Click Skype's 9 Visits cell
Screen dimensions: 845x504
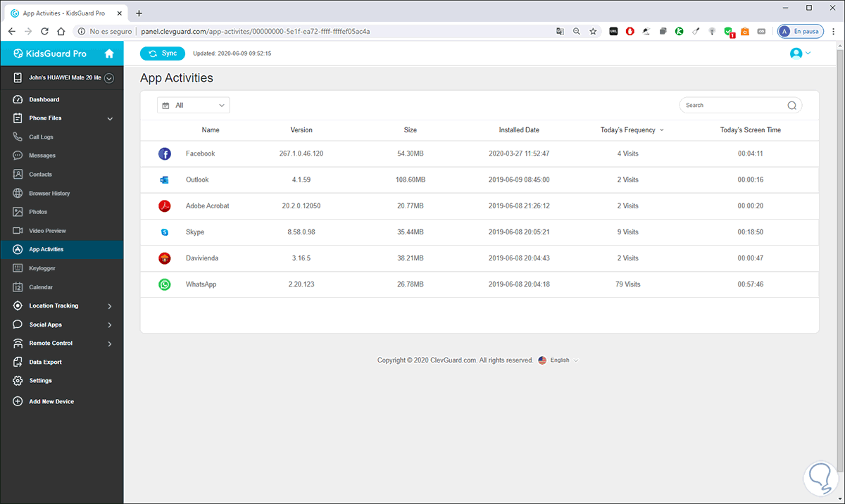(627, 232)
